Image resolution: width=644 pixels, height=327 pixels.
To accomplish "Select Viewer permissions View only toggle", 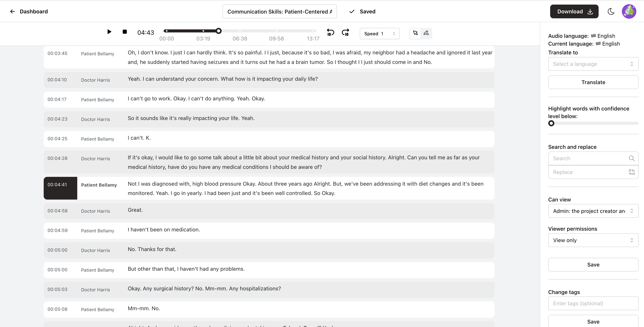I will [x=593, y=240].
